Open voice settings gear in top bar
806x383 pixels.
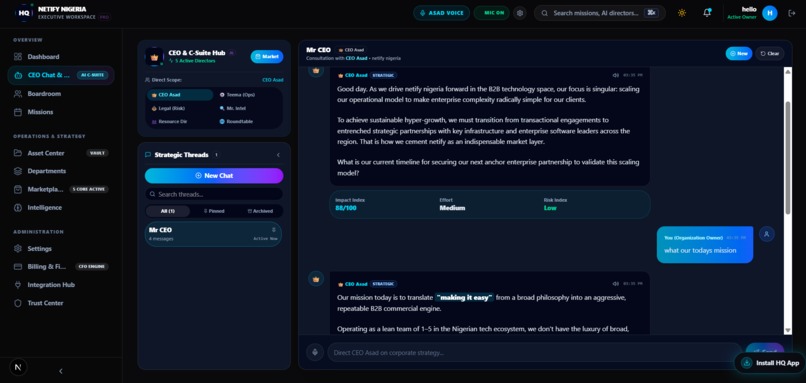(x=520, y=13)
